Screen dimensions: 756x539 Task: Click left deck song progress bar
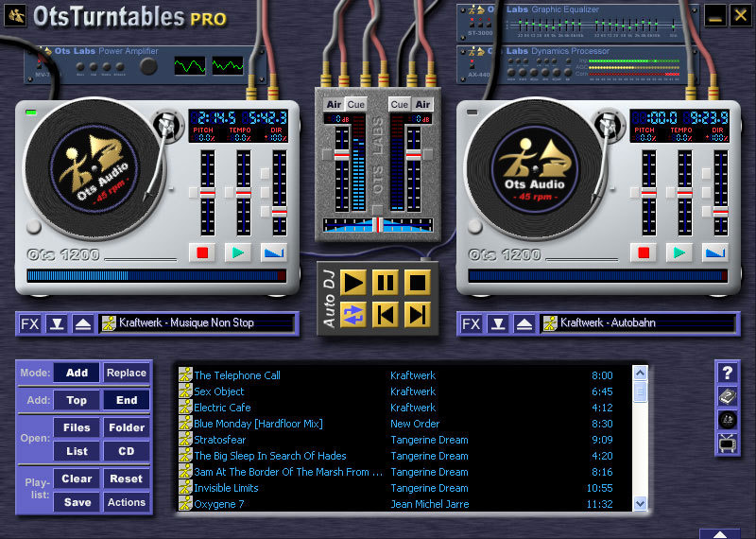click(156, 275)
